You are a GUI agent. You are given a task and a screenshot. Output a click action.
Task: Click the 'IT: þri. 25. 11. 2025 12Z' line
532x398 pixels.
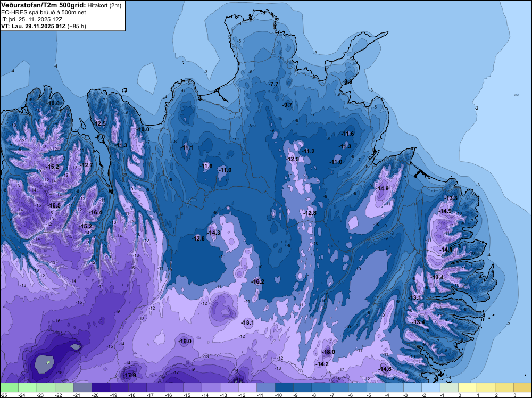31,19
